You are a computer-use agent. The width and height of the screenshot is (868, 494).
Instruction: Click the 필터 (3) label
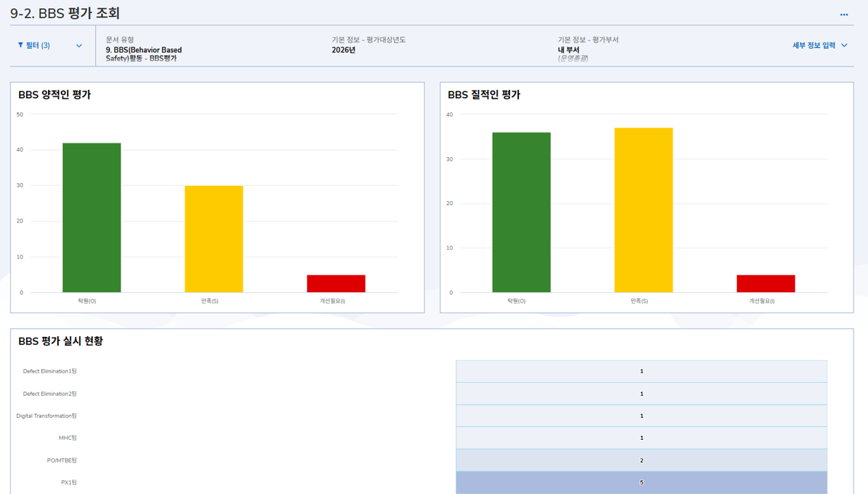(x=38, y=45)
